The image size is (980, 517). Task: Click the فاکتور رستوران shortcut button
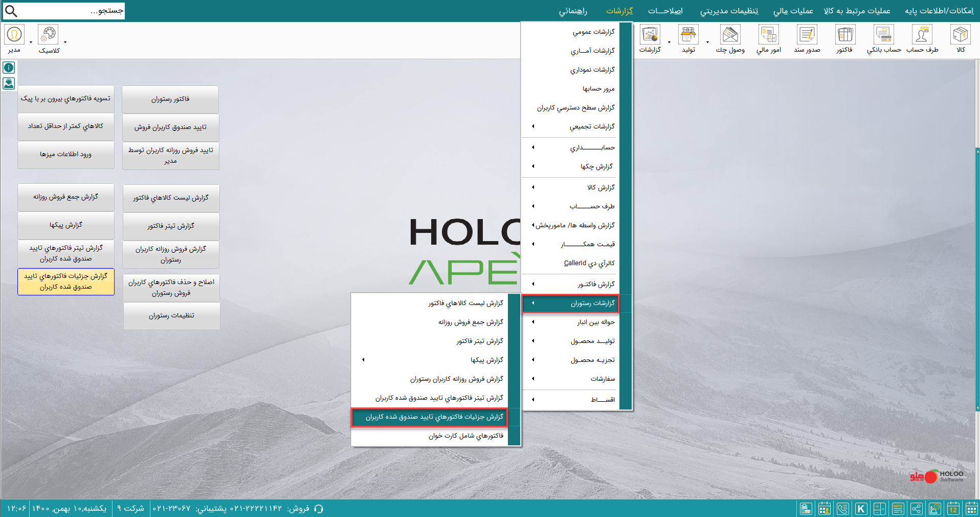170,99
